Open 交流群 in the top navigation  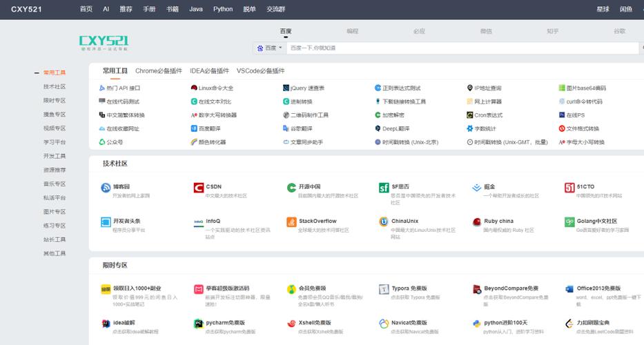tap(276, 9)
